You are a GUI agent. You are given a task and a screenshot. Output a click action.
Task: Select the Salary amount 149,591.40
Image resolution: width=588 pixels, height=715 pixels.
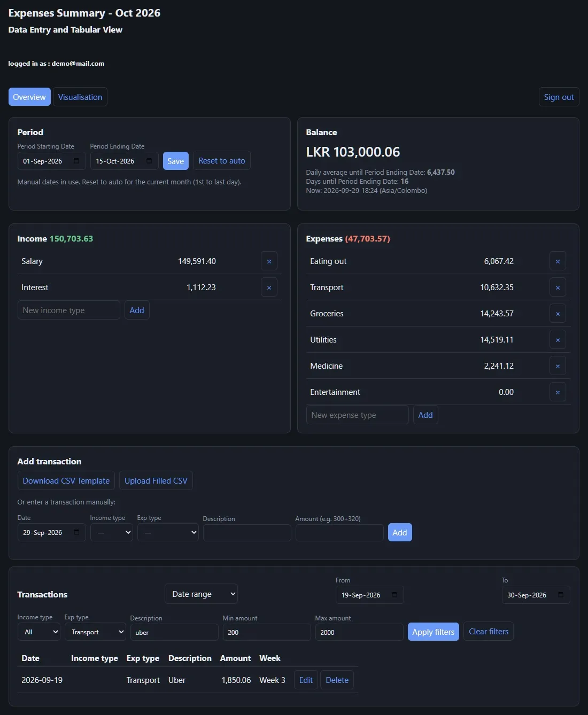(197, 261)
